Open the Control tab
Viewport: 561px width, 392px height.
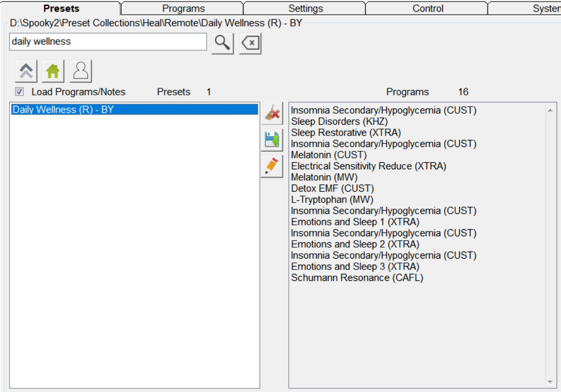click(427, 8)
